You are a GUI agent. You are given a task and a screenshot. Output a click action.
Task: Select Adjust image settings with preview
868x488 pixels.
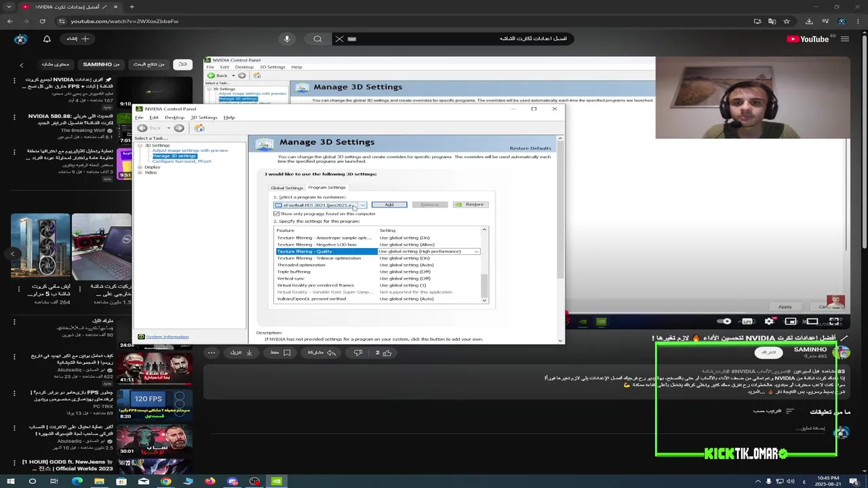pyautogui.click(x=190, y=150)
